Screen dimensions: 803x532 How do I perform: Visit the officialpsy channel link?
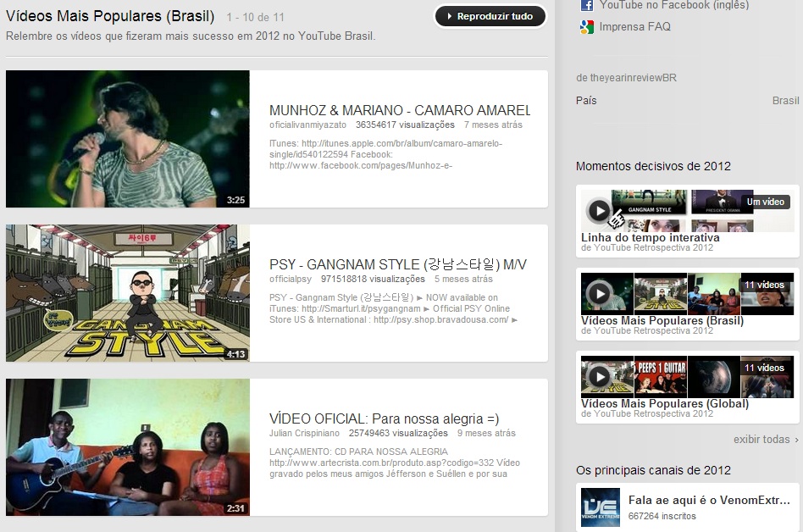291,279
